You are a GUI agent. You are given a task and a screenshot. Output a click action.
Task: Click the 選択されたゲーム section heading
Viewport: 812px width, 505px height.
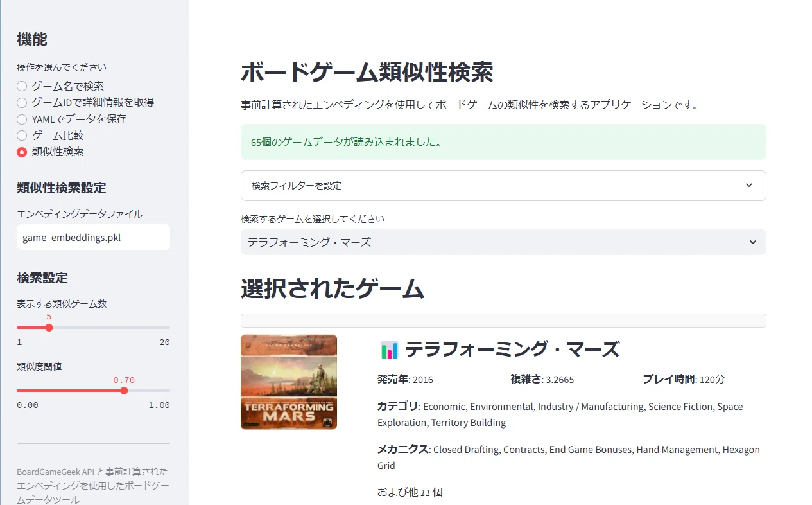[333, 289]
